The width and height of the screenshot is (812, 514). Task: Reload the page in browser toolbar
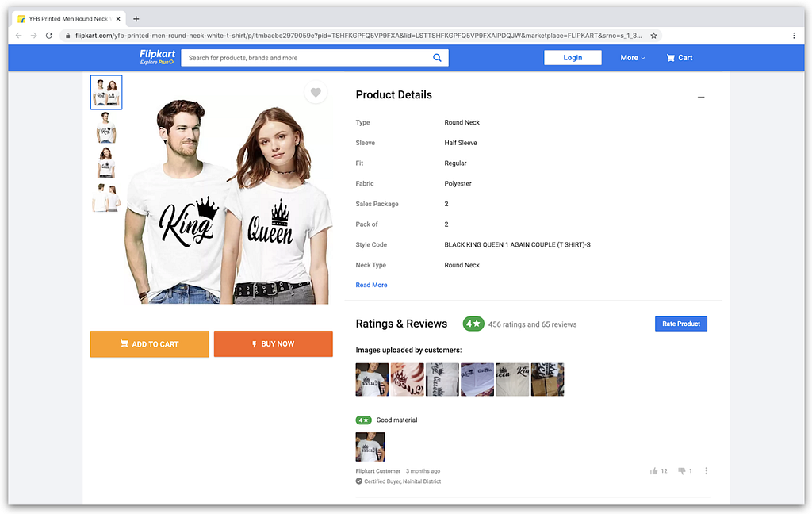click(49, 36)
